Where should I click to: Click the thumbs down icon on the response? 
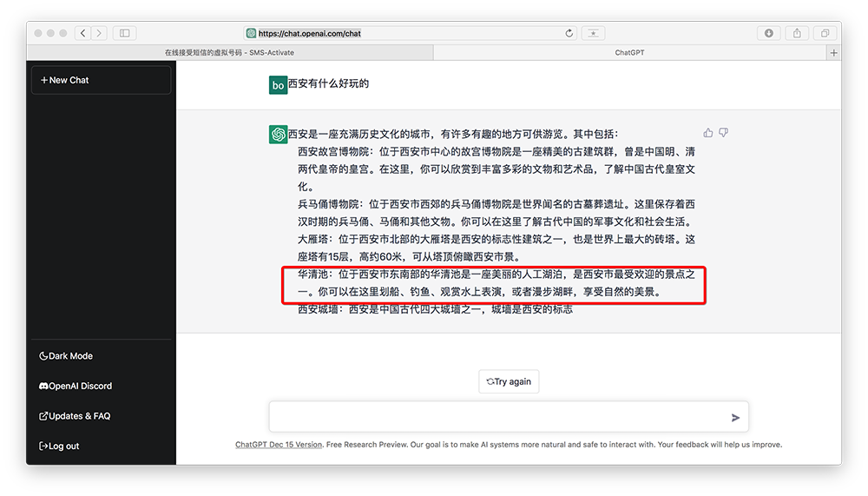724,133
